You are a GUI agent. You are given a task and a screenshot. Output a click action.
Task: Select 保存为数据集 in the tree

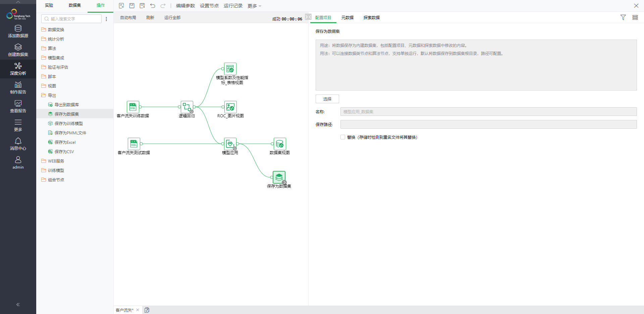75,114
